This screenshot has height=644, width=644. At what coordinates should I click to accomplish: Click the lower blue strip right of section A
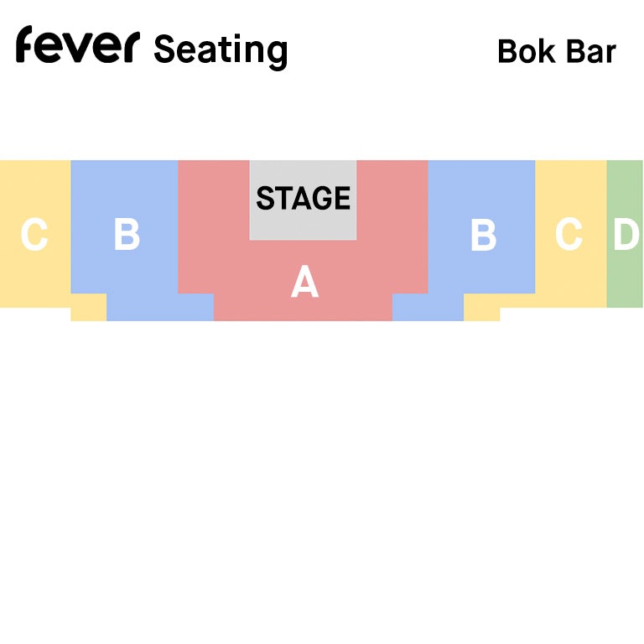(x=428, y=307)
